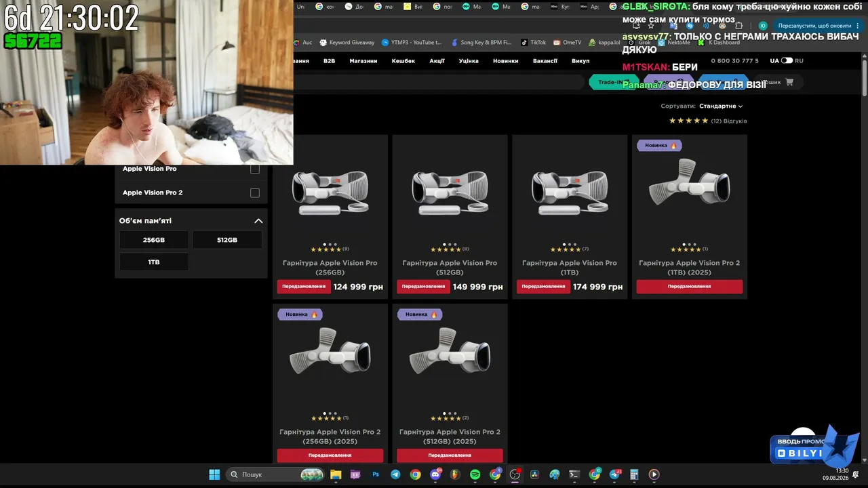868x488 pixels.
Task: Open Spotify from the taskbar
Action: coord(475,474)
